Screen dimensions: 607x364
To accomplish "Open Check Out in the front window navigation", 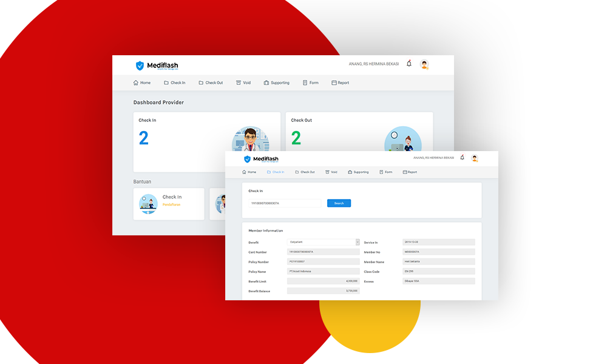I will [x=305, y=172].
